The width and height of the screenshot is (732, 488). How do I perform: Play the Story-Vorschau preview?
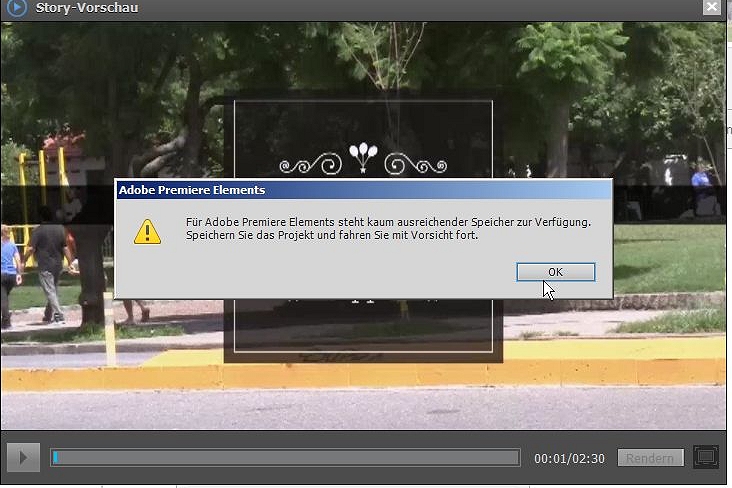(x=23, y=457)
